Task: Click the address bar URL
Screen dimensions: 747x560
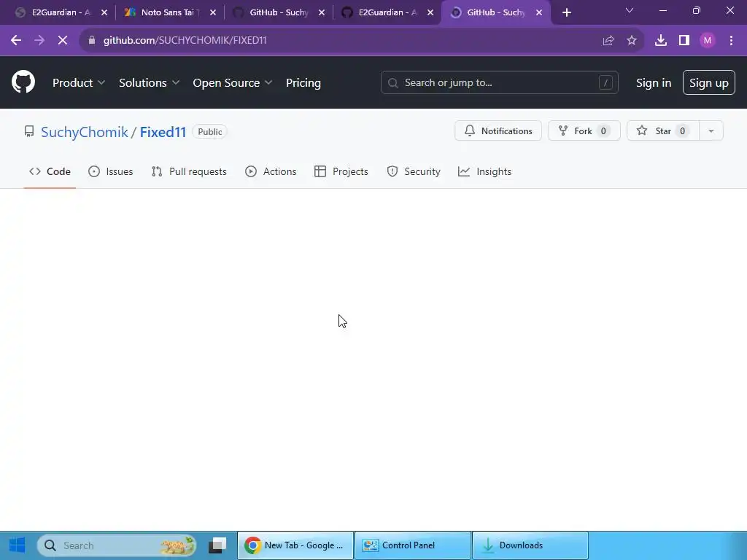Action: 185,41
